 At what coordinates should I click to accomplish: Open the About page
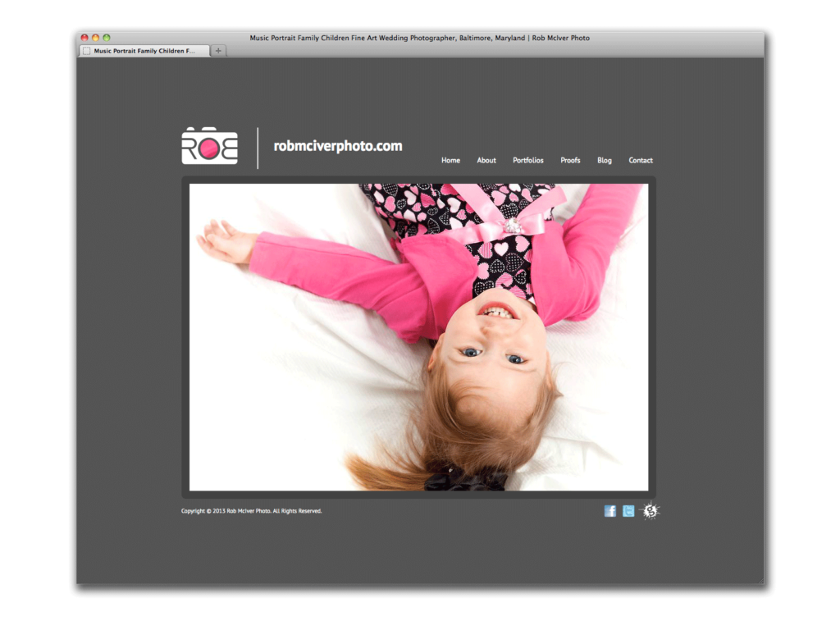pos(486,161)
